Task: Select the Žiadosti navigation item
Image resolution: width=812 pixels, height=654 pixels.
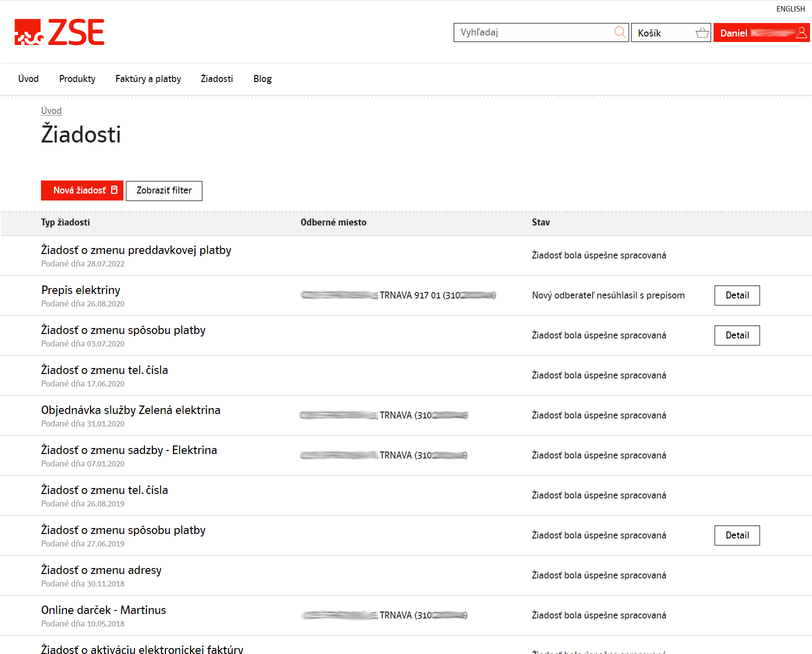Action: tap(217, 79)
